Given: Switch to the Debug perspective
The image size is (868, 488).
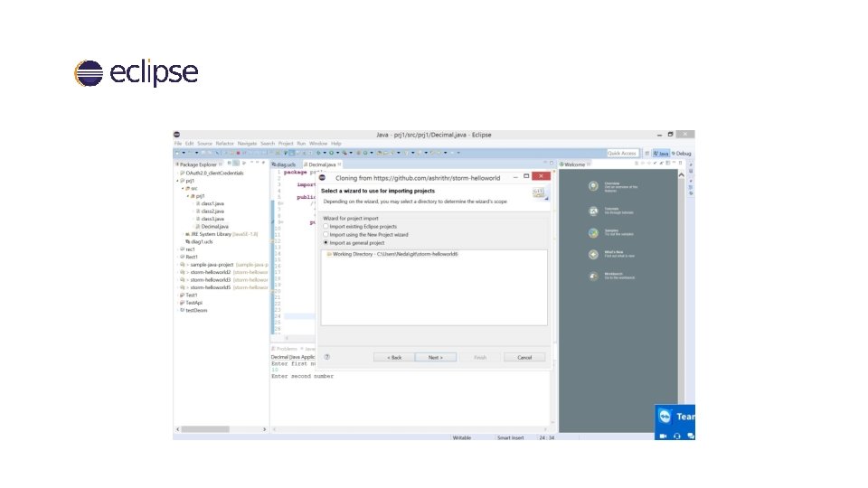Looking at the screenshot, I should (x=682, y=154).
